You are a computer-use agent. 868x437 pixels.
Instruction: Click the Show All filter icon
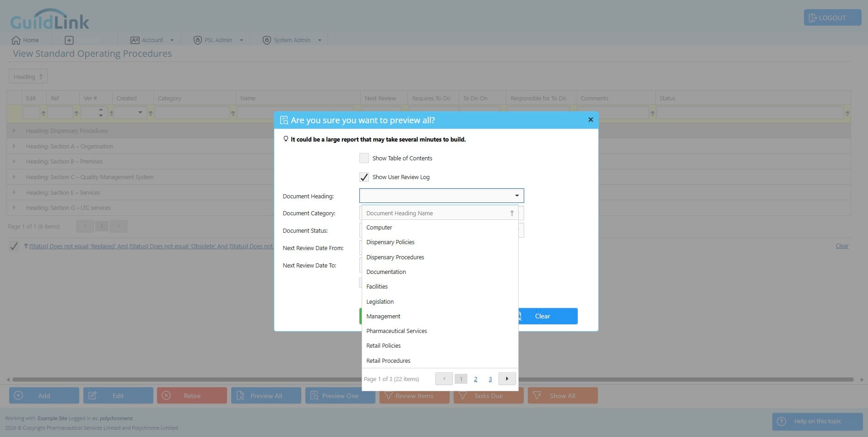tap(537, 395)
